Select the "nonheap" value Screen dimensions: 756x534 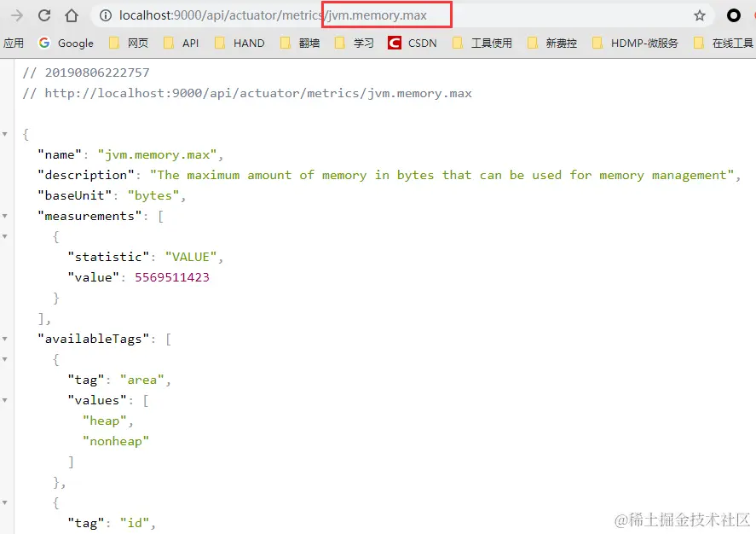116,441
